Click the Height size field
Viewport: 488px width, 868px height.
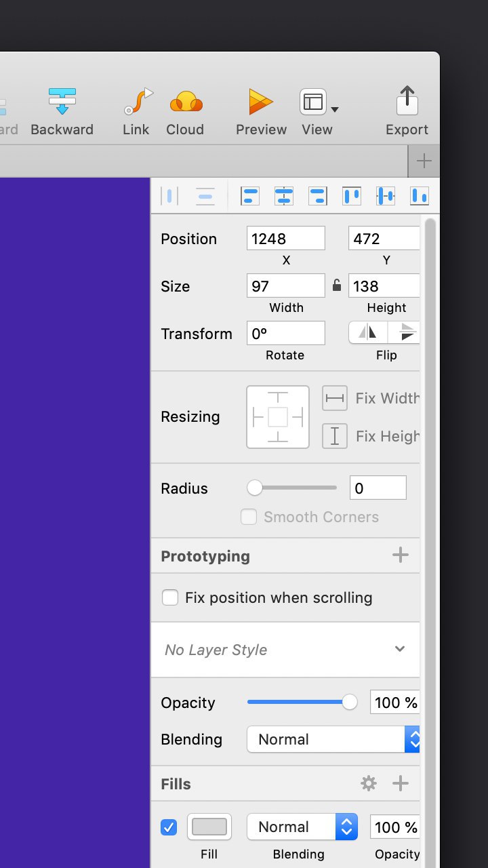point(384,286)
